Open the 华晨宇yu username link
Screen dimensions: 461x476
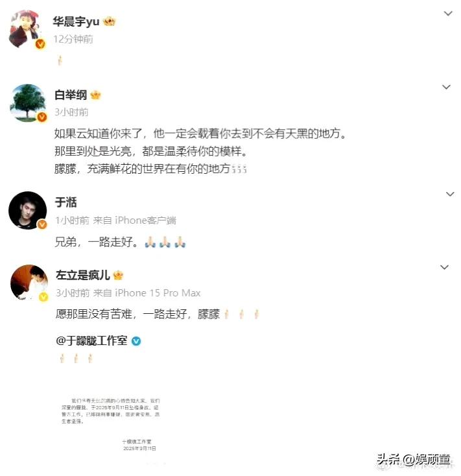76,21
